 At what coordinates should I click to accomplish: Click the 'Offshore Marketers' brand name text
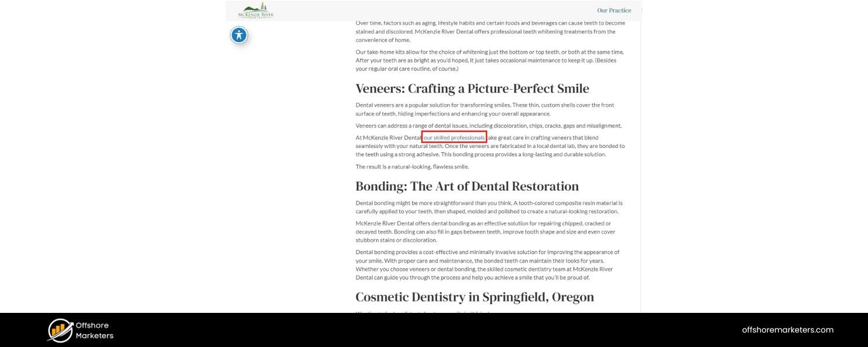coord(94,330)
